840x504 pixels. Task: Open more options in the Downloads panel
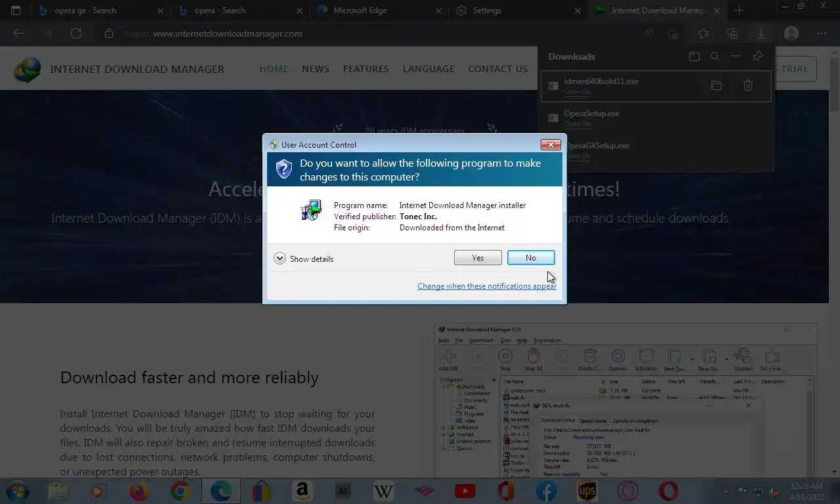pos(736,56)
